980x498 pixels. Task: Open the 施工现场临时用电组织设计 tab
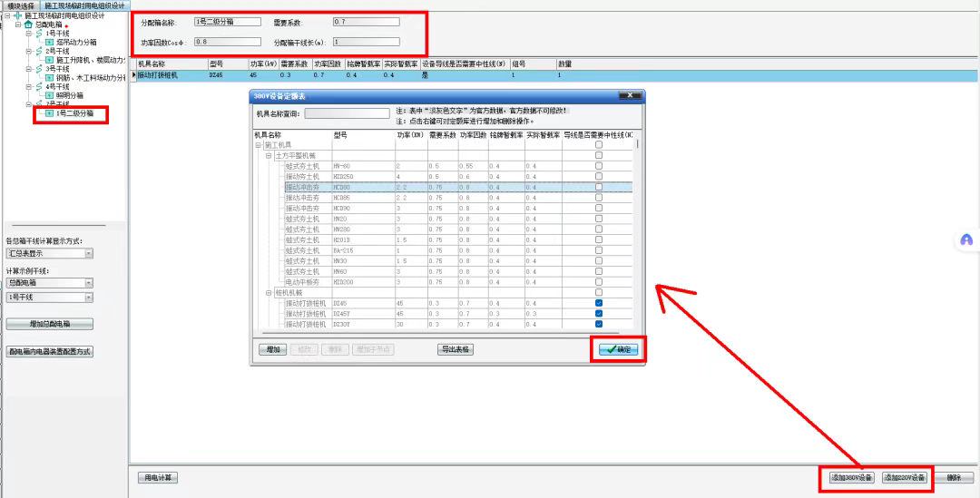(x=84, y=5)
